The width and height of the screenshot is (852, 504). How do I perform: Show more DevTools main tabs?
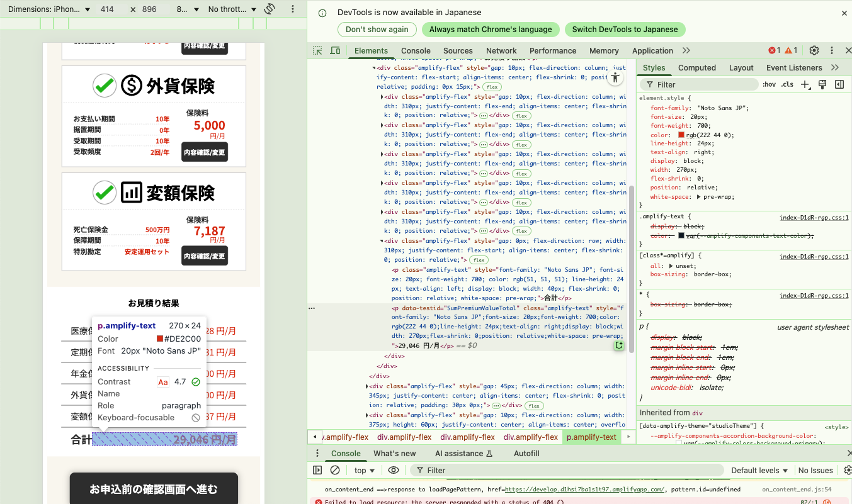point(686,50)
